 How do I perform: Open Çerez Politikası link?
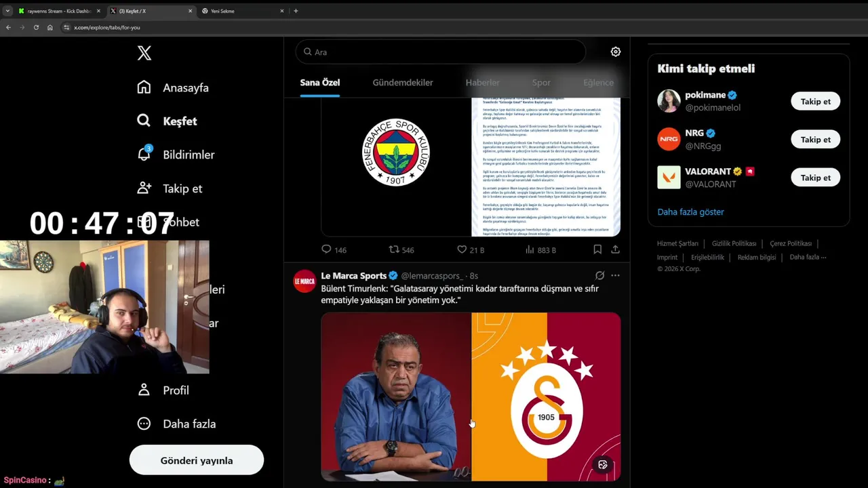791,243
